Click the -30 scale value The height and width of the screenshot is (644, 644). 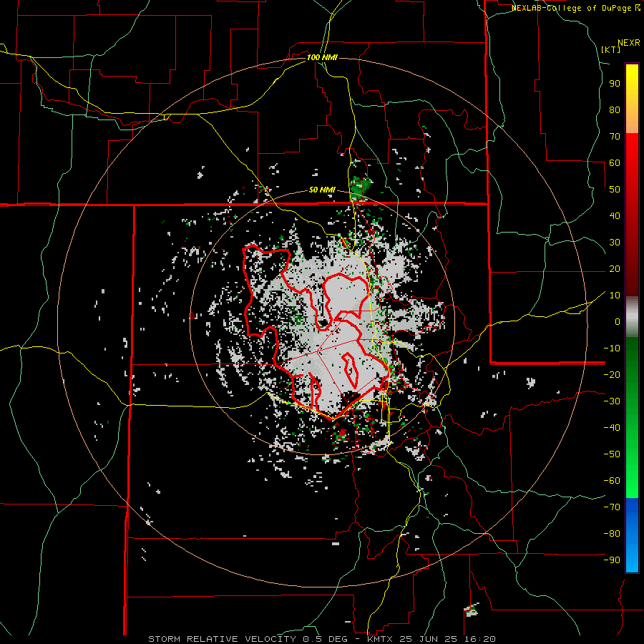[x=612, y=401]
